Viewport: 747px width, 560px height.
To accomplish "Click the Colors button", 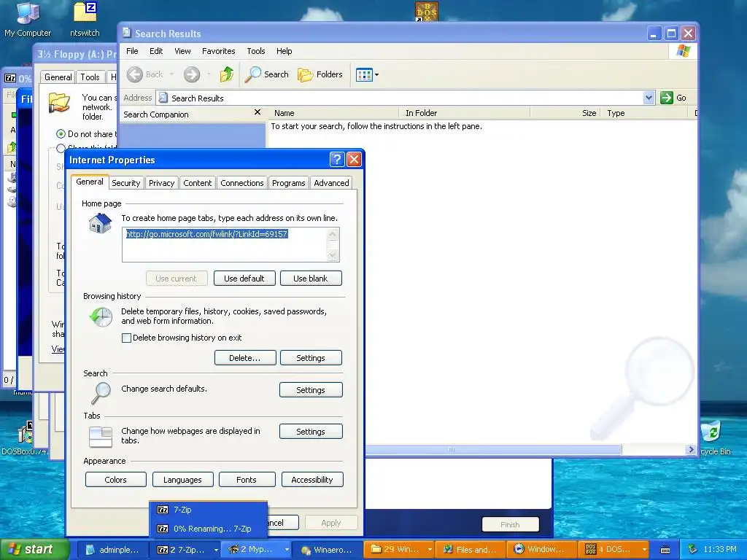I will coord(115,480).
